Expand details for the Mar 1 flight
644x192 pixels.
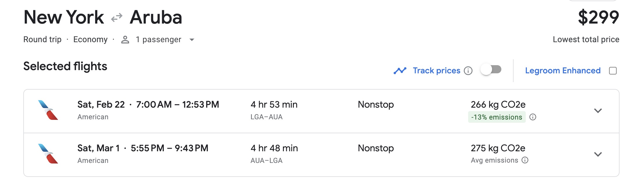pyautogui.click(x=598, y=154)
